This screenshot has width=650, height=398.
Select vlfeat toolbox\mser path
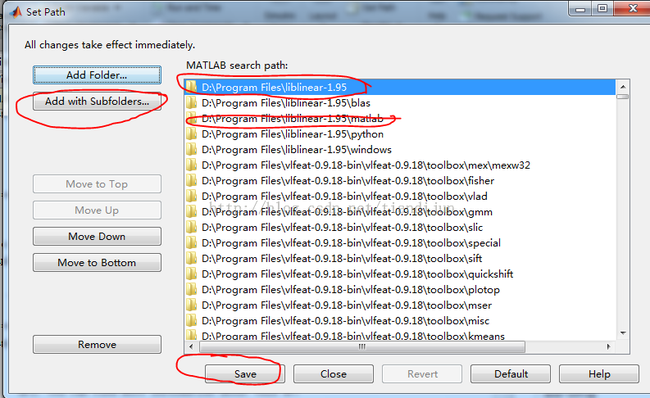400,305
